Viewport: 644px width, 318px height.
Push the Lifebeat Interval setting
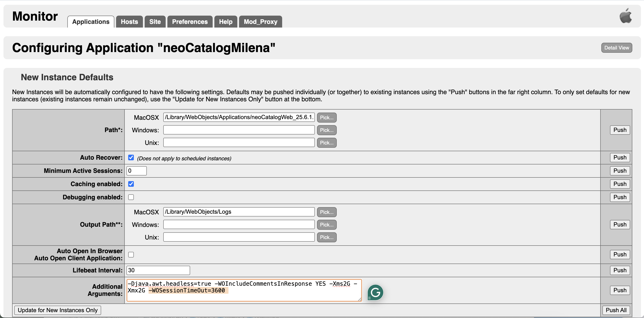620,270
